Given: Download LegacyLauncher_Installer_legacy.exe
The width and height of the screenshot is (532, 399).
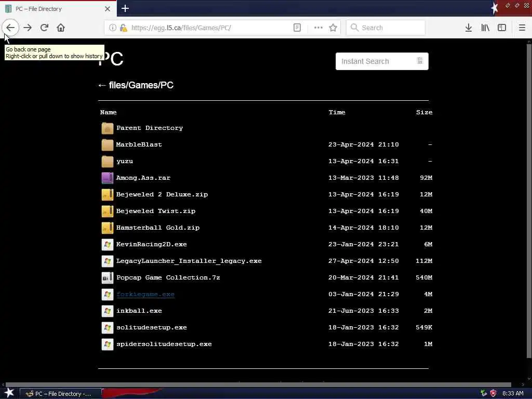Looking at the screenshot, I should [x=189, y=261].
